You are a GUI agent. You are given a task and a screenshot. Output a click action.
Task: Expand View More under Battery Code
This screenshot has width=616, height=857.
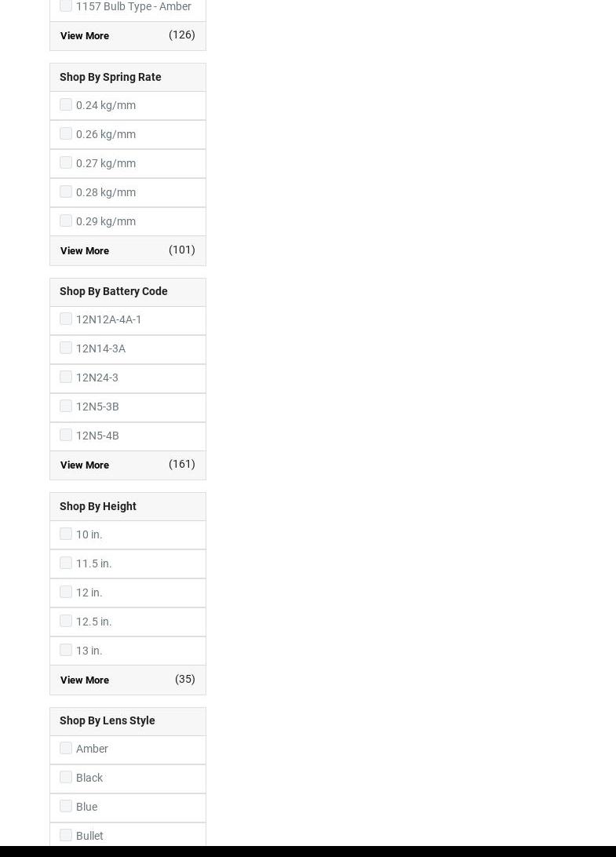tap(85, 465)
